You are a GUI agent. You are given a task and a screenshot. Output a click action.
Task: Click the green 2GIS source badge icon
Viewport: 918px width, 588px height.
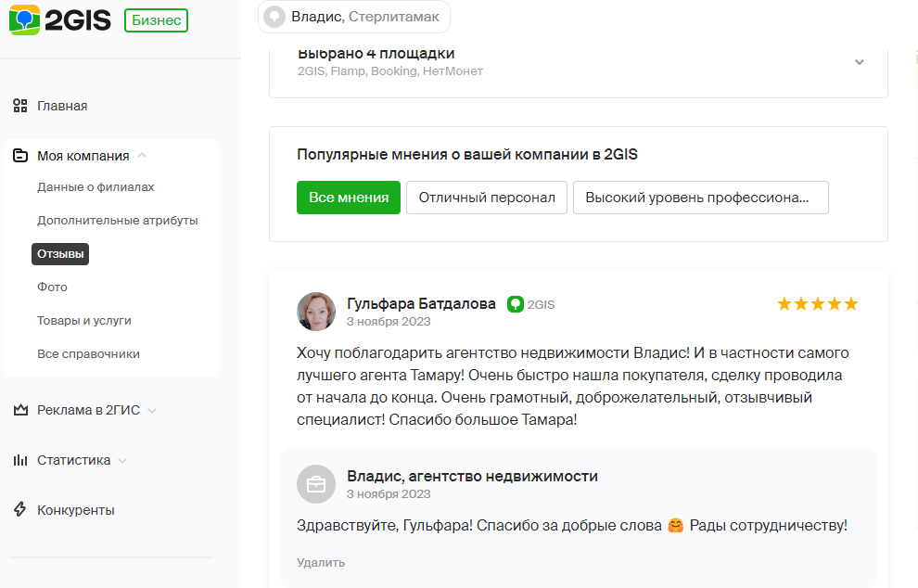point(516,304)
